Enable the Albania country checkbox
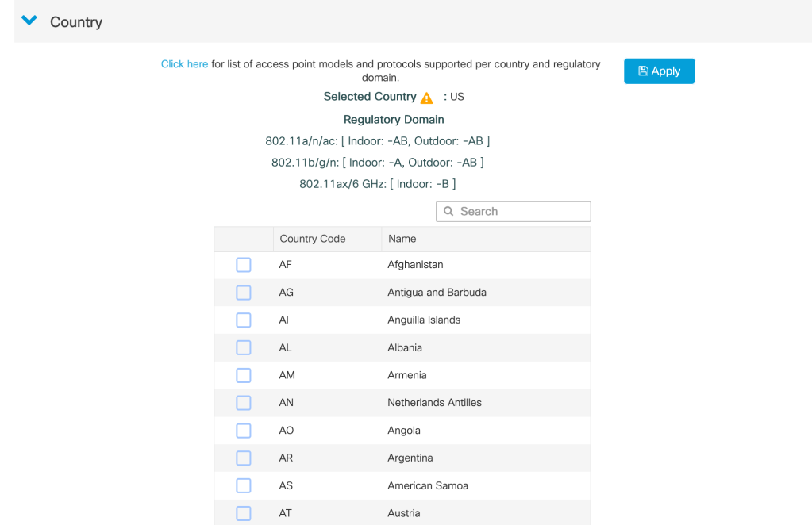This screenshot has height=525, width=812. tap(244, 348)
